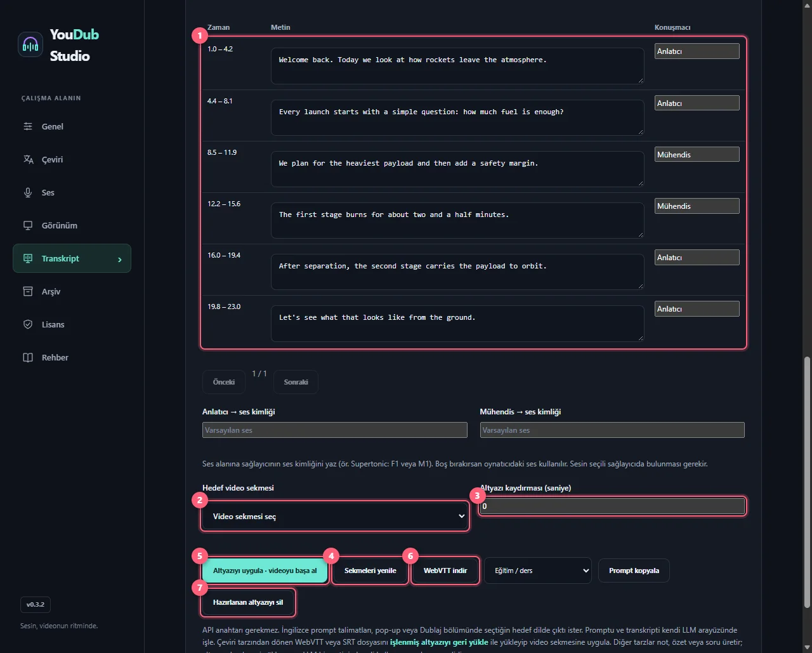Screen dimensions: 812x653
Task: Click the "19.8 – 23.0" time cell
Action: (224, 307)
